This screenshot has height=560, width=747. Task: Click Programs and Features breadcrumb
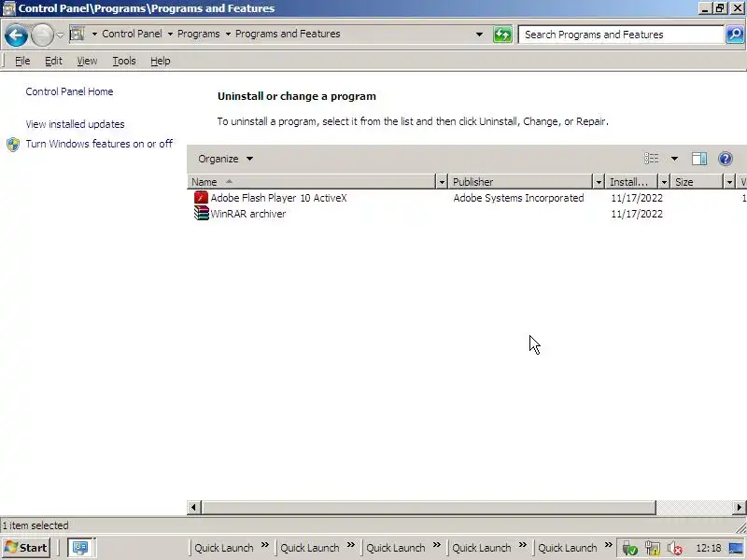coord(288,34)
